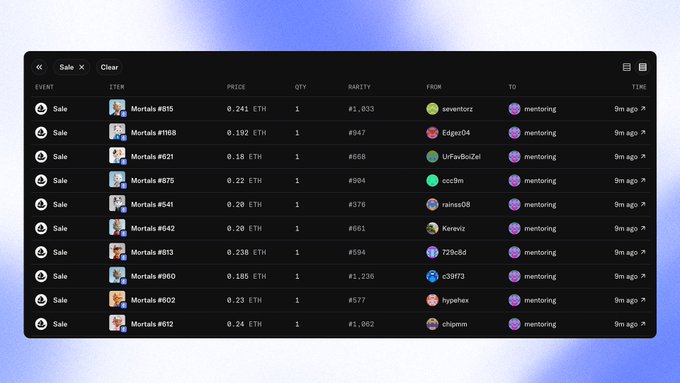This screenshot has width=680, height=383.
Task: Collapse the filter panel with double-chevron button
Action: [x=39, y=67]
